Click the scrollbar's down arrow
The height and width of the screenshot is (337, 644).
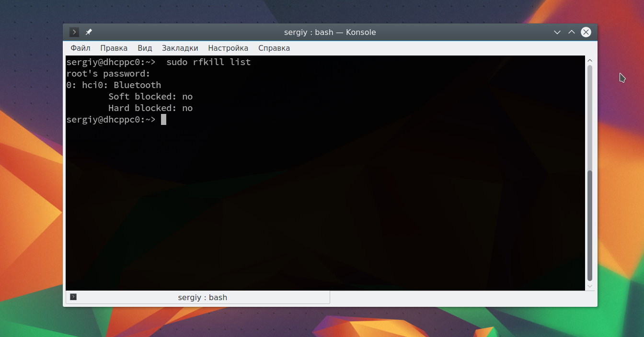point(590,286)
